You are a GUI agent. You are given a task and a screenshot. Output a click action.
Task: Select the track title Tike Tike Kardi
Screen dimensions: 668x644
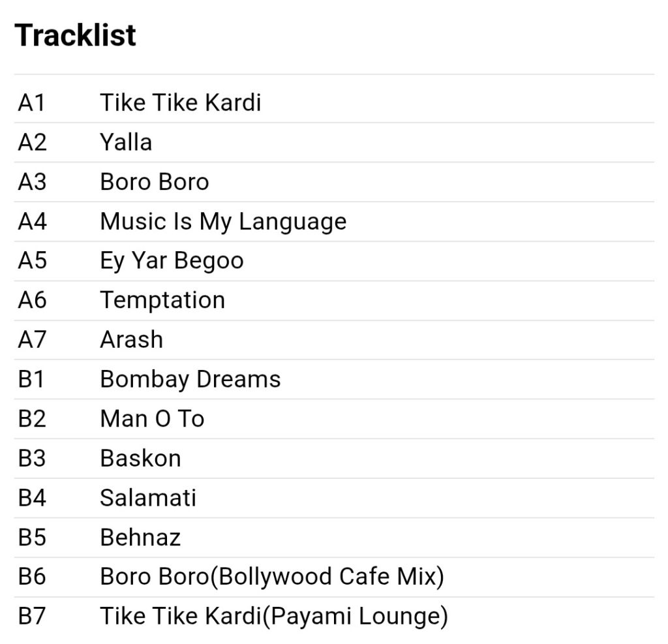(x=180, y=102)
